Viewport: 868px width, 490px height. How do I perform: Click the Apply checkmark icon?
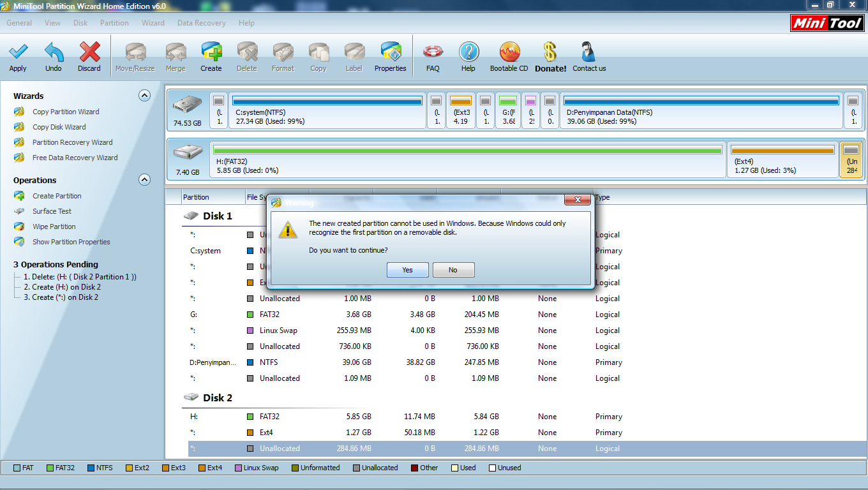tap(18, 52)
